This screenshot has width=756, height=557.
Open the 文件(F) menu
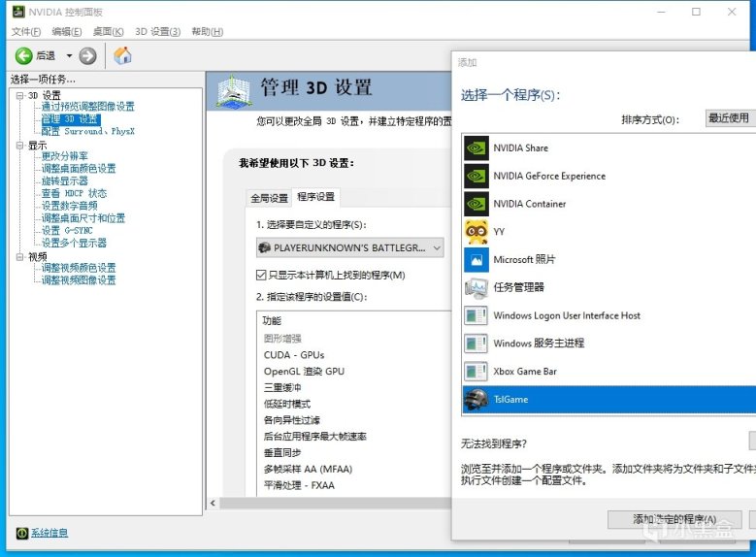point(26,32)
